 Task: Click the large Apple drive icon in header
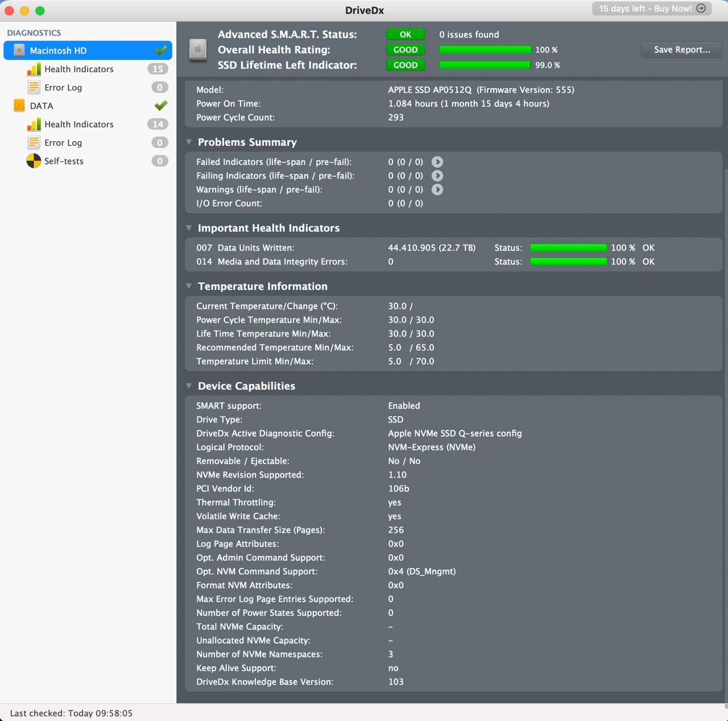pos(198,50)
